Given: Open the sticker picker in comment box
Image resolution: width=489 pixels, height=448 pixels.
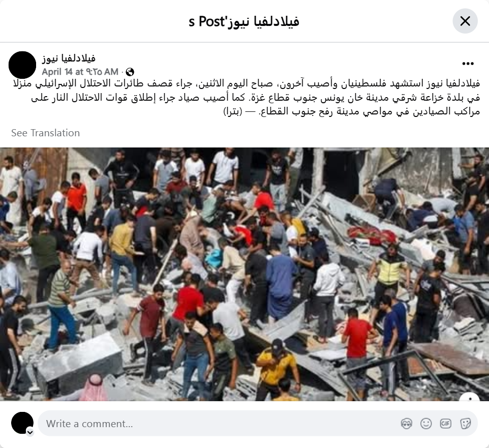Looking at the screenshot, I should tap(465, 424).
